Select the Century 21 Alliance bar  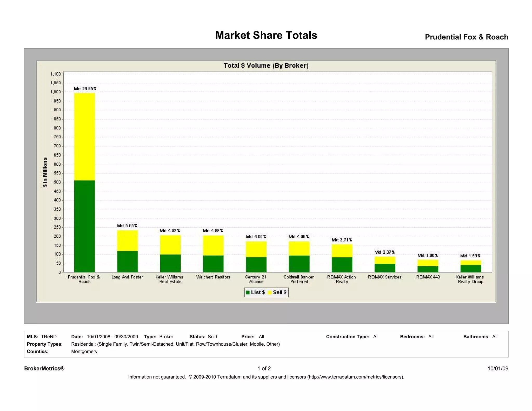pyautogui.click(x=256, y=257)
